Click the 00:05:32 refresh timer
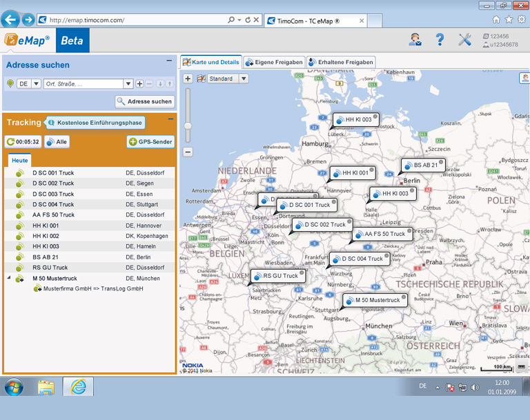The image size is (530, 420). click(x=23, y=142)
